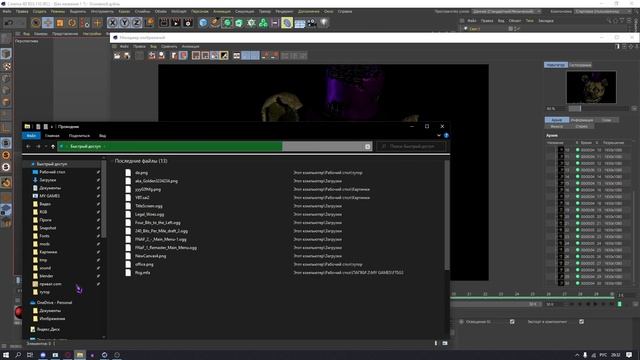Open the Главная ribbon tab in Explorer

click(52, 136)
